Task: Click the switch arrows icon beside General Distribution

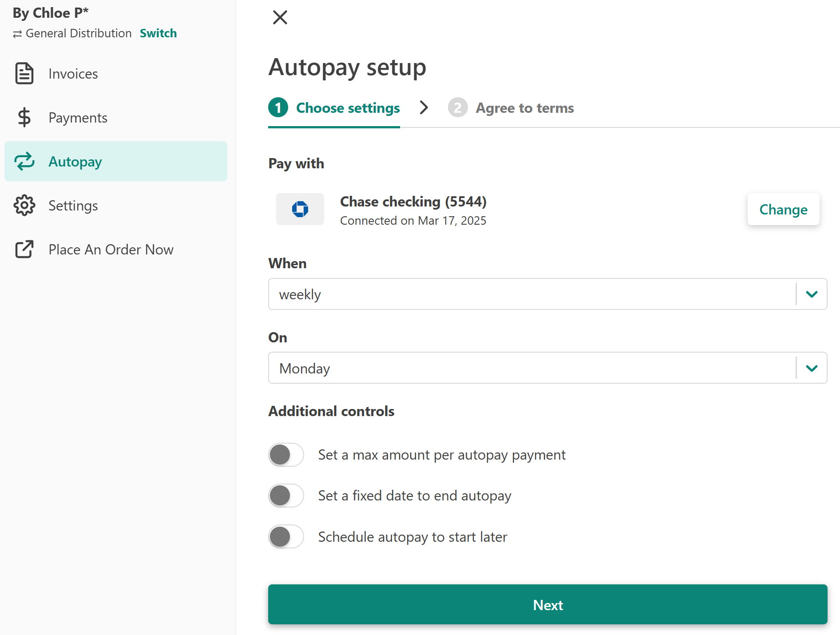Action: click(x=17, y=34)
